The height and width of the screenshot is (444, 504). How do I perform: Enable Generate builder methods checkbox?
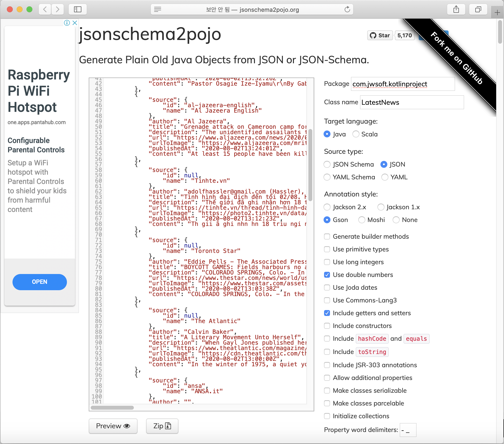tap(327, 236)
